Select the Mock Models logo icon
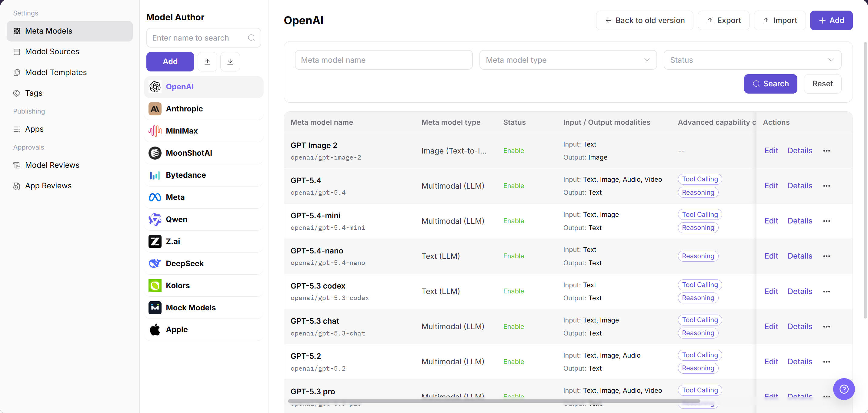 tap(155, 308)
